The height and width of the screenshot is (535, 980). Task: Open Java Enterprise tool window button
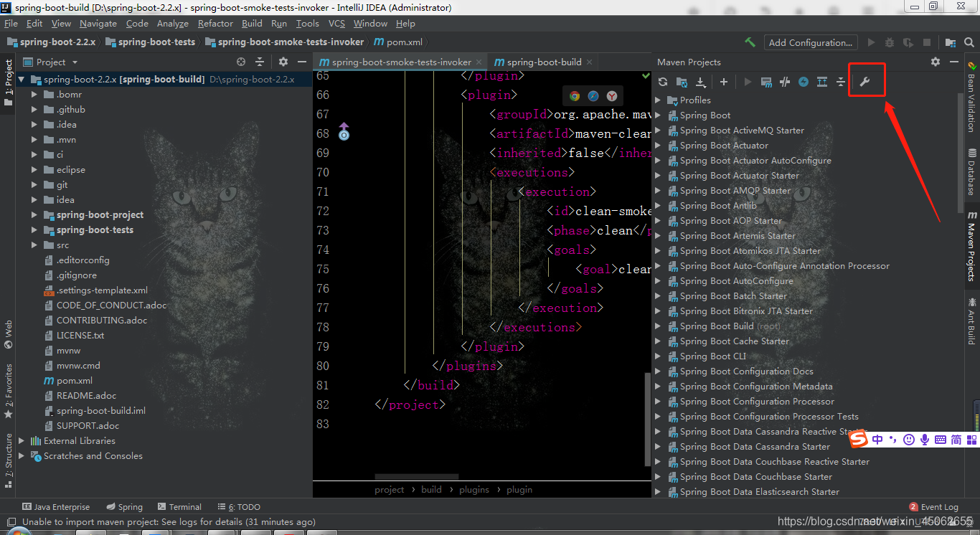56,507
